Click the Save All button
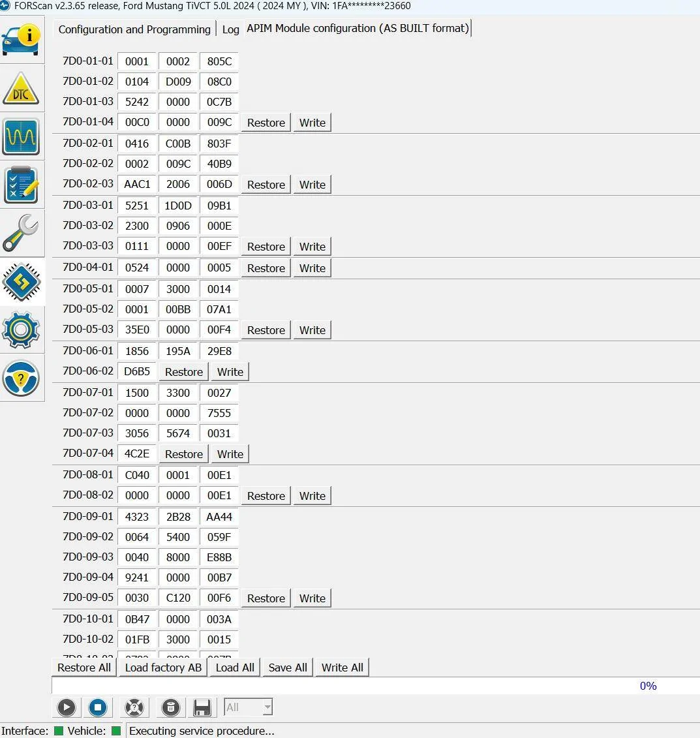 click(288, 668)
